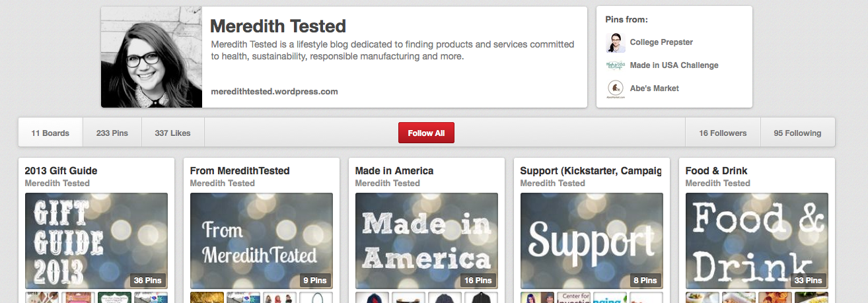Open the Gift Guide 2013 board cover
Screen dimensions: 868x303
96,240
